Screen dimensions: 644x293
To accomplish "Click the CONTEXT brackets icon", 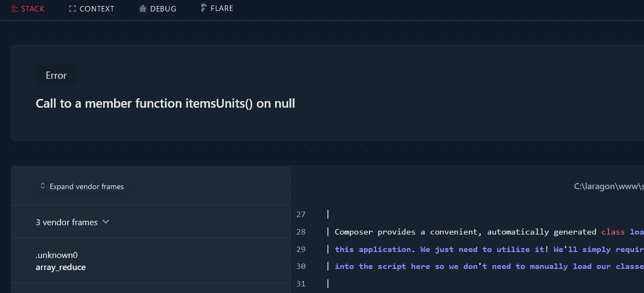I will pyautogui.click(x=73, y=9).
